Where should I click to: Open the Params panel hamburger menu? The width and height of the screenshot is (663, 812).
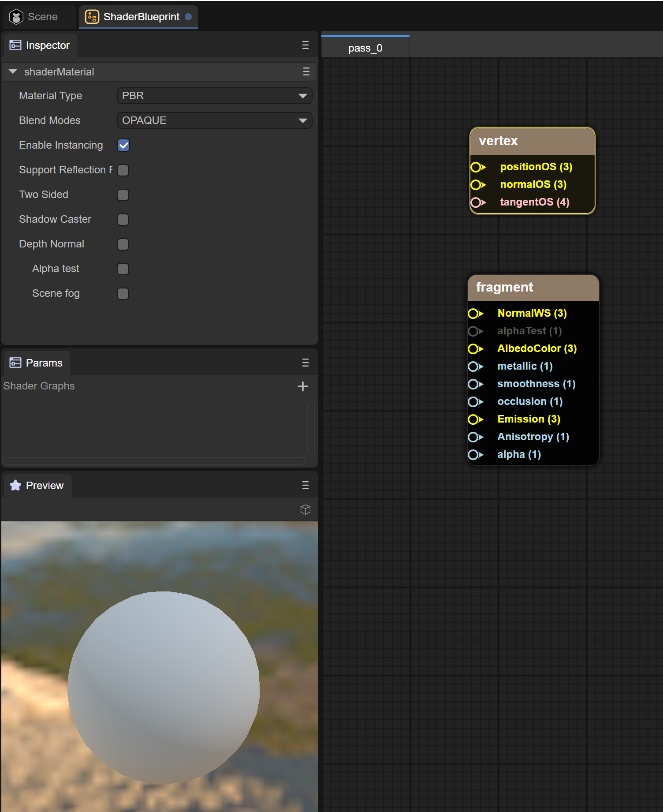coord(305,363)
